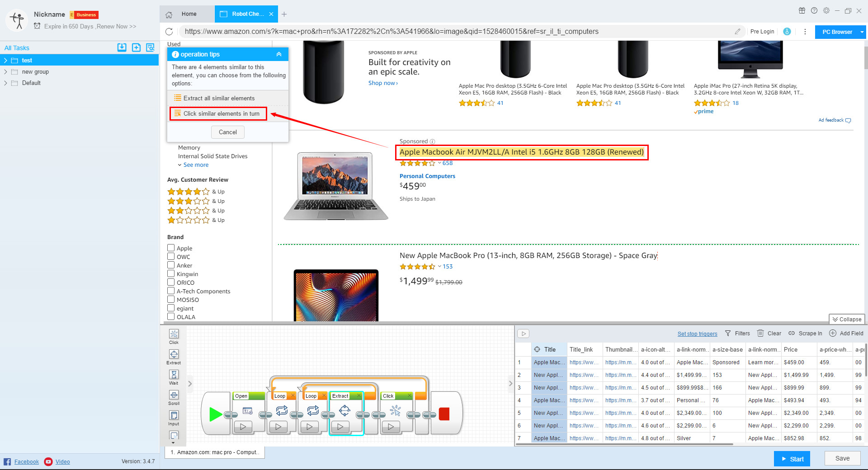
Task: Collapse the operation tips panel
Action: click(x=279, y=54)
